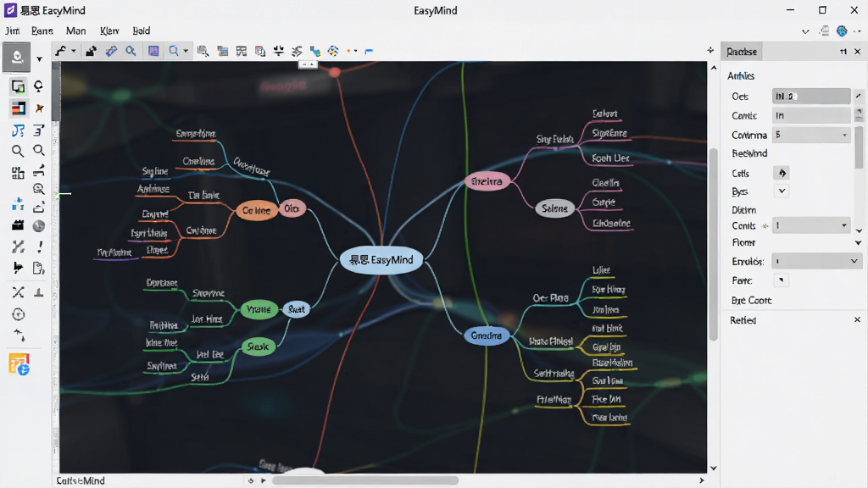Viewport: 868px width, 488px height.
Task: Click the horizontal scrollbar thumb at bottom
Action: point(365,481)
